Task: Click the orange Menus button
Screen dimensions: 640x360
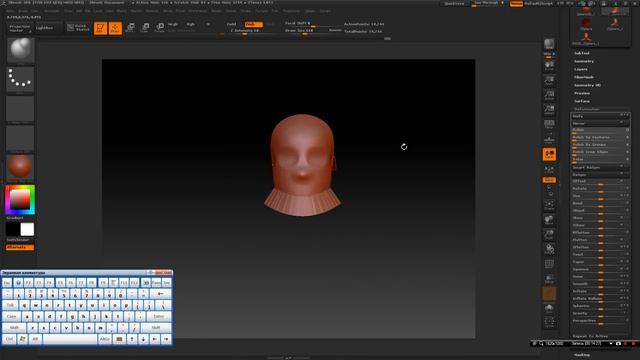Action: coord(516,4)
